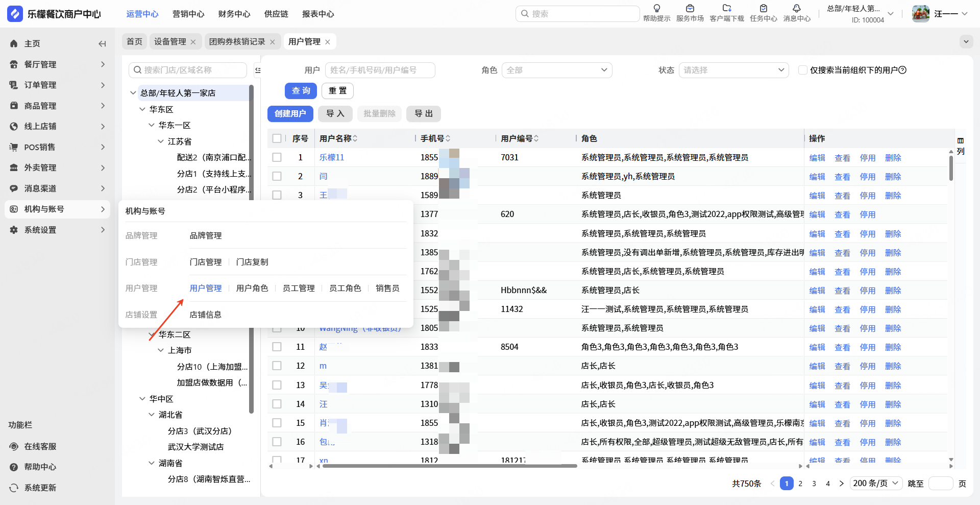Screen dimensions: 980x505
Task: Click the 创建用户 button
Action: click(290, 113)
